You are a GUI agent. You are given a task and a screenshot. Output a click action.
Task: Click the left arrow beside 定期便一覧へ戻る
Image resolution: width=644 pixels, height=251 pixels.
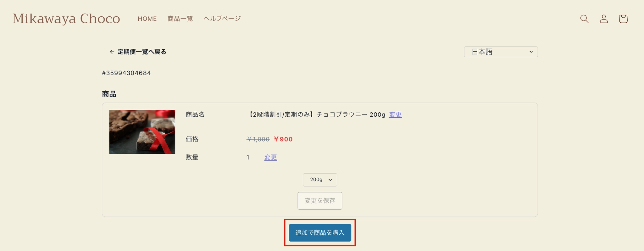pos(112,52)
